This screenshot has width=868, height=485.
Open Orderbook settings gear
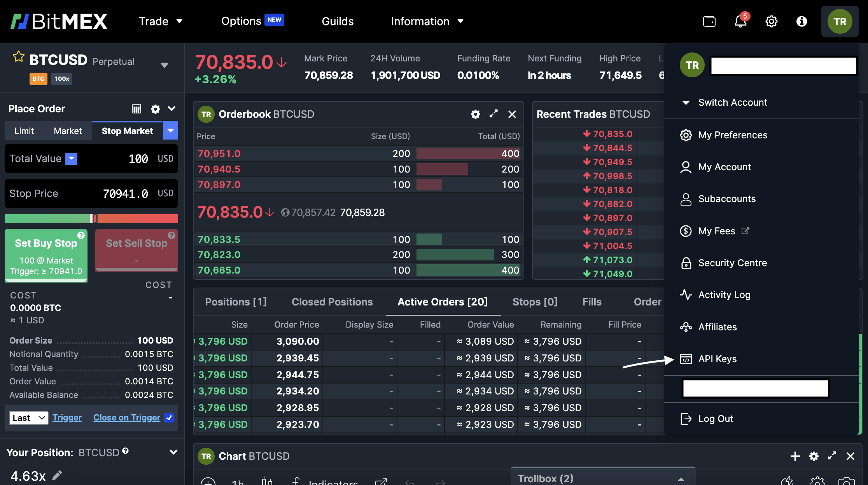pos(475,114)
